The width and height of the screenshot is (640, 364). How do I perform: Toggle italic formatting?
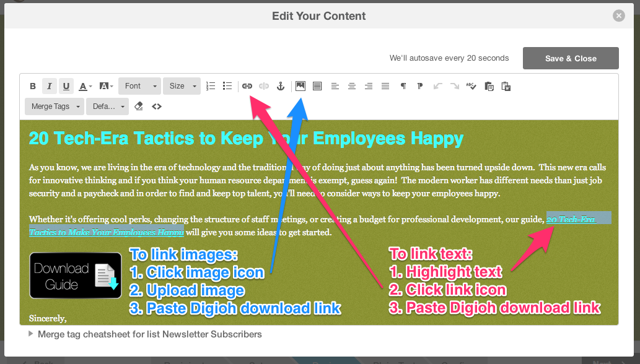[49, 86]
